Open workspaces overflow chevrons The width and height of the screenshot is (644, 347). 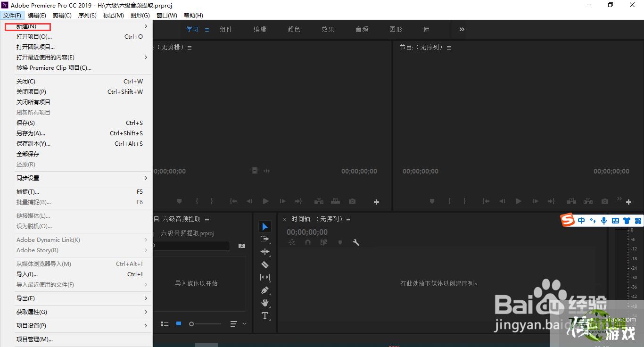point(462,29)
